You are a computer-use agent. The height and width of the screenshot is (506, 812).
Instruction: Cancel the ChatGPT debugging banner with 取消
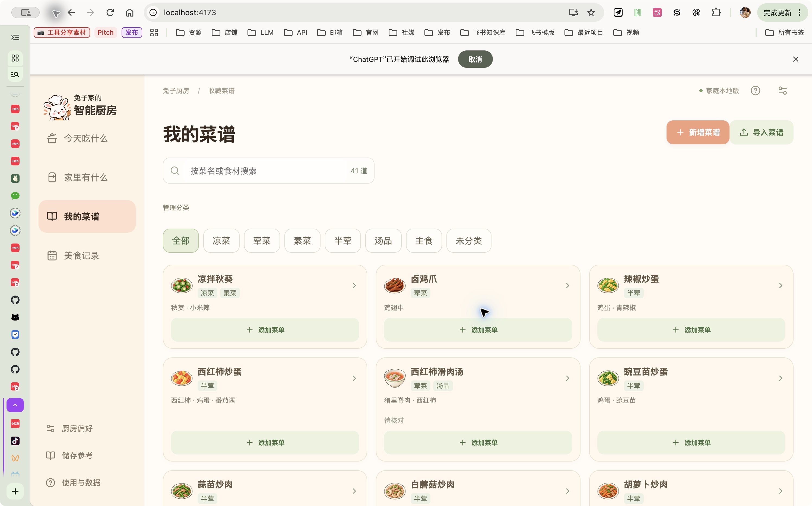(x=475, y=59)
